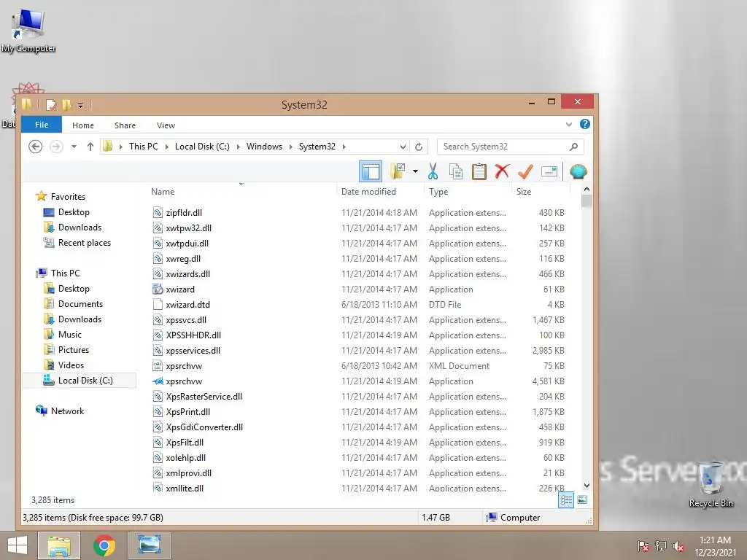Select Videos folder in navigation pane
This screenshot has height=560, width=747.
pyautogui.click(x=71, y=365)
